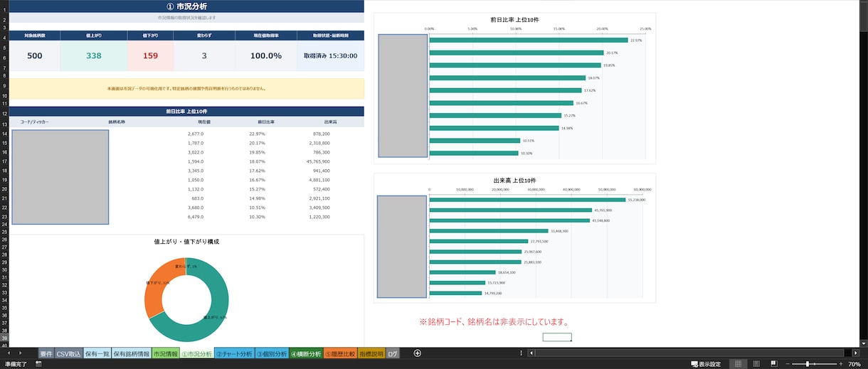This screenshot has height=369, width=868.
Task: Open the ⑤履歴比較 sheet tab
Action: 340,353
